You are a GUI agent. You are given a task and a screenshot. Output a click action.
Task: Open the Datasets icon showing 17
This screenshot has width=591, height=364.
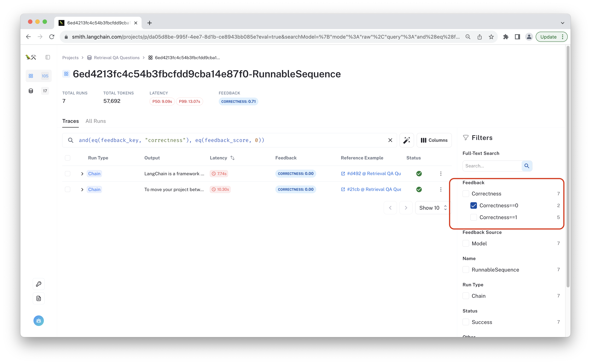pos(39,91)
